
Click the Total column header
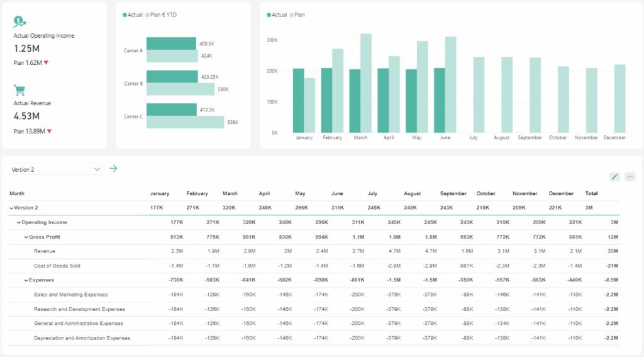(x=591, y=194)
